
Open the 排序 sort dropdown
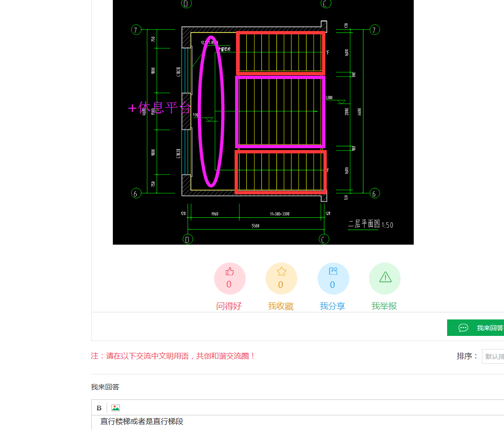tap(493, 356)
